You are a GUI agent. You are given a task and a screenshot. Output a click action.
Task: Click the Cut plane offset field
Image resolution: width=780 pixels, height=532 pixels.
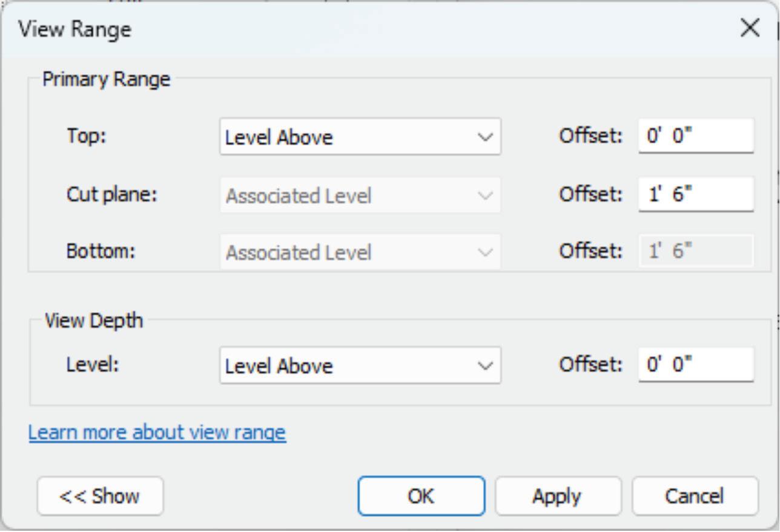click(695, 194)
